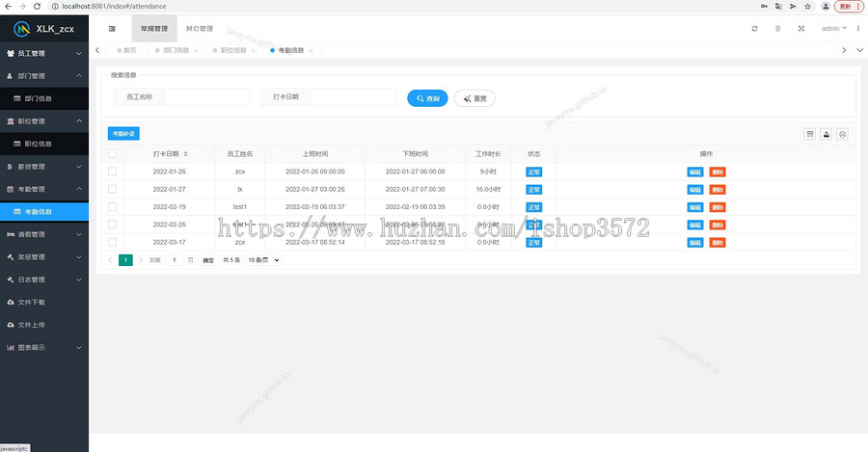This screenshot has height=452, width=868.
Task: Open 部门信息 in the sidebar
Action: pyautogui.click(x=44, y=98)
